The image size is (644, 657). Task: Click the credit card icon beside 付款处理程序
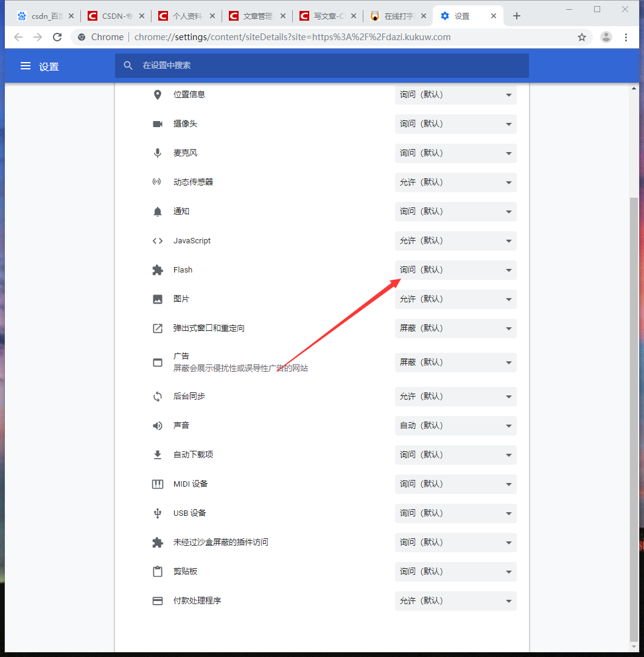tap(157, 601)
